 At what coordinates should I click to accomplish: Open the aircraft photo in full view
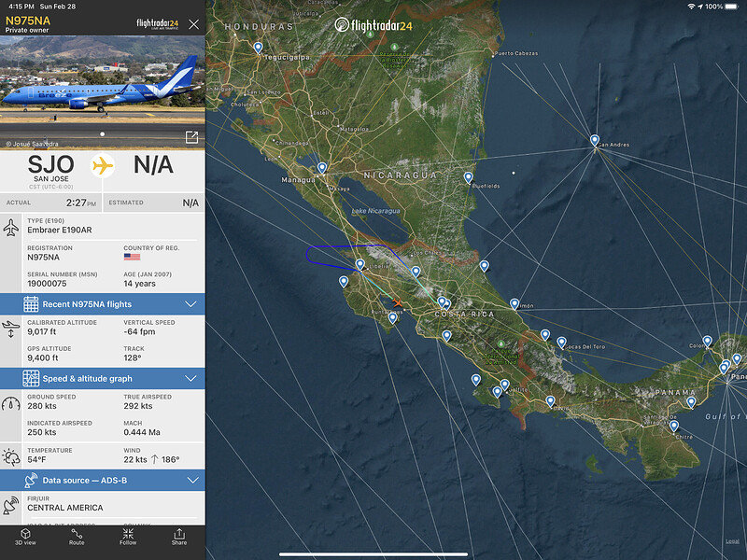point(191,137)
